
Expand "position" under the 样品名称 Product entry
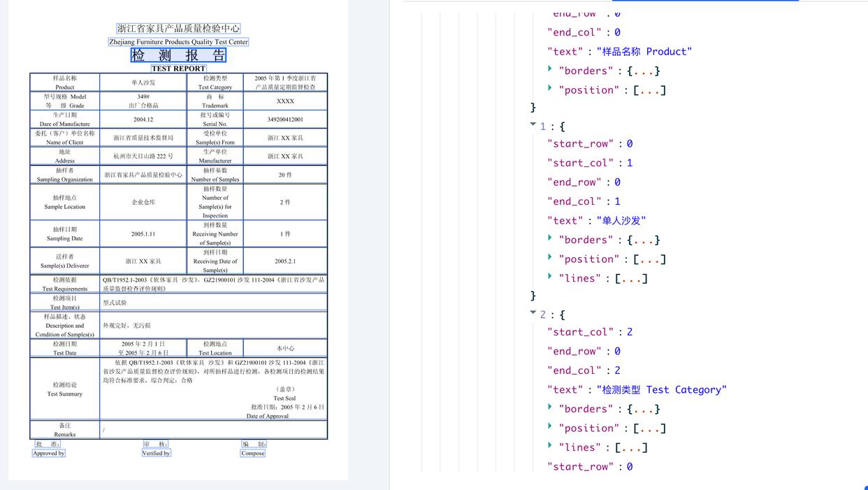[550, 89]
